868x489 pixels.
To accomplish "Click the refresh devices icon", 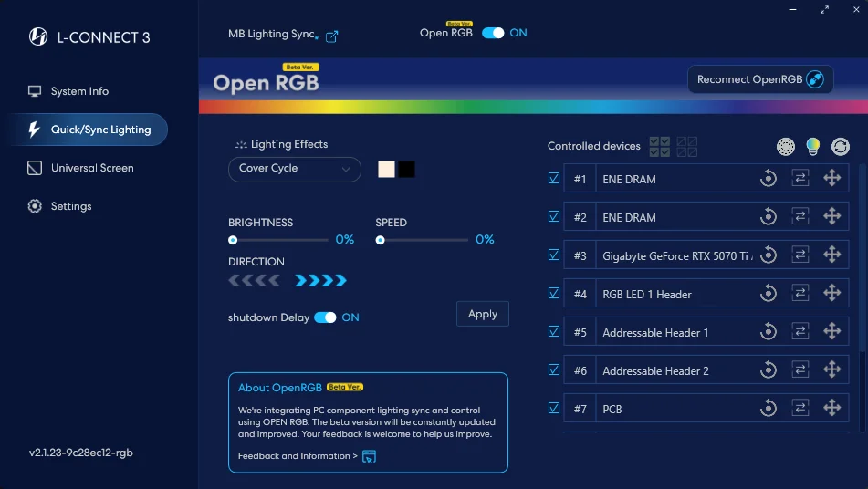I will [841, 147].
